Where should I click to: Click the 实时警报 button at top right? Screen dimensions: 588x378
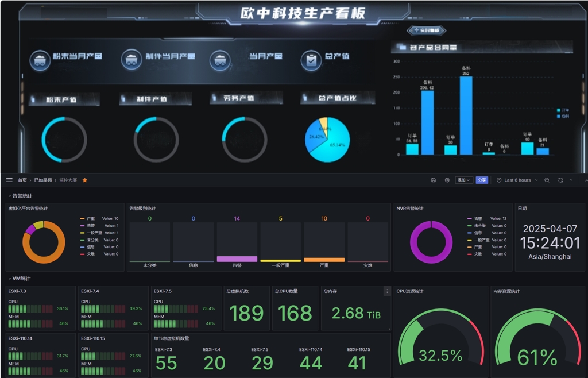(x=427, y=30)
